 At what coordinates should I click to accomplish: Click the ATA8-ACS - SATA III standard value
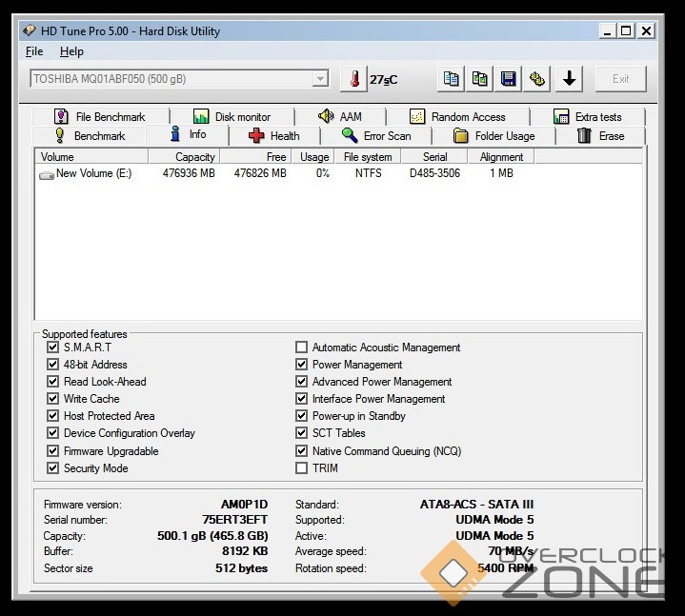pyautogui.click(x=476, y=505)
